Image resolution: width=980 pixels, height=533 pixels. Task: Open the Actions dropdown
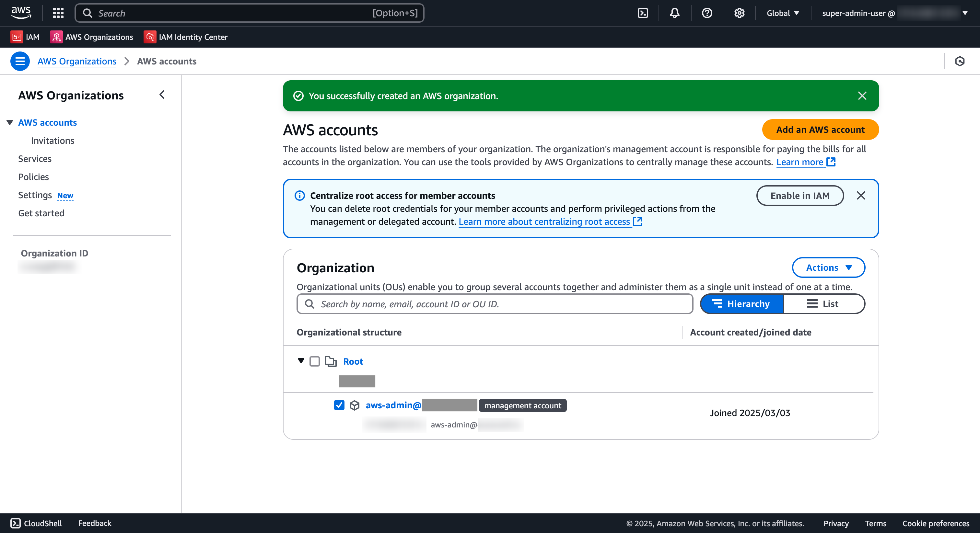click(x=829, y=267)
